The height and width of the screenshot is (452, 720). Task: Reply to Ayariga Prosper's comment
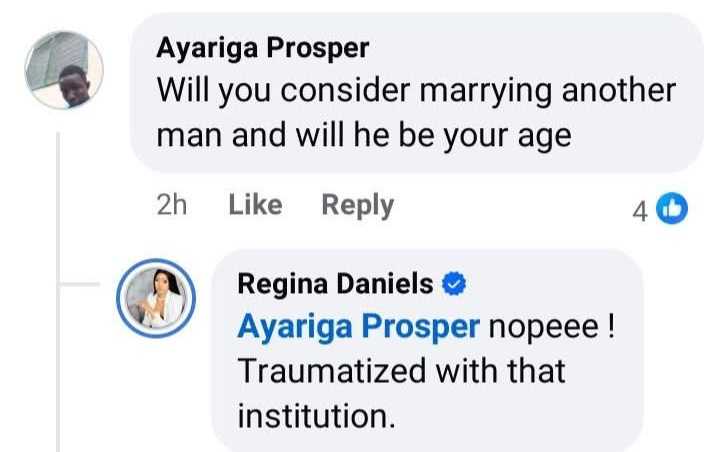click(x=357, y=205)
